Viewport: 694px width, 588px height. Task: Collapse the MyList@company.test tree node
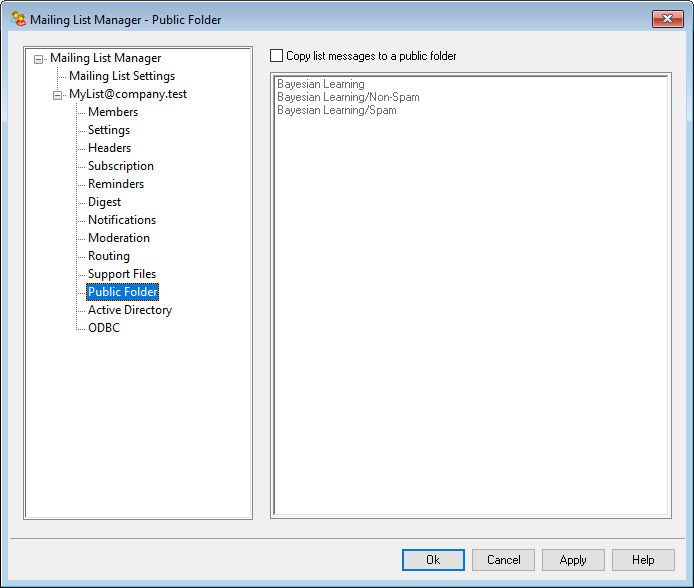point(58,95)
